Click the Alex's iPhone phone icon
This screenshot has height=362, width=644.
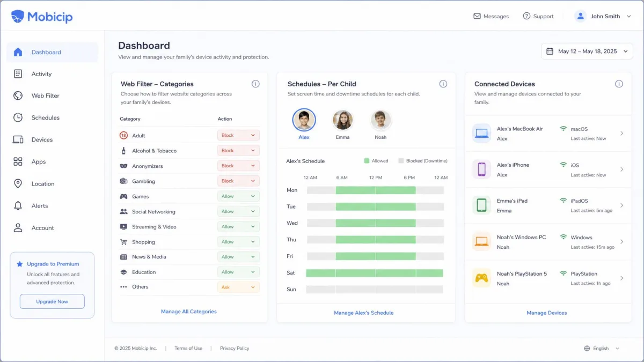[481, 169]
